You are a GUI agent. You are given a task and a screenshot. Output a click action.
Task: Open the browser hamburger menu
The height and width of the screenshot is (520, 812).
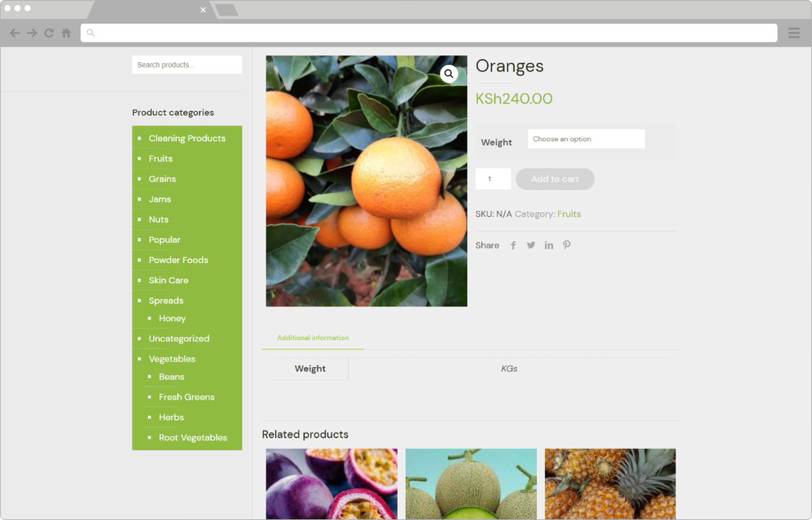(794, 32)
